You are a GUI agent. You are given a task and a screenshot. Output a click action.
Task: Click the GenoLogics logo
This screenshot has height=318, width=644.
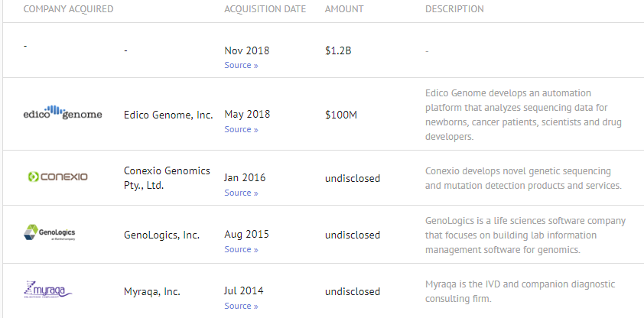[x=50, y=233]
